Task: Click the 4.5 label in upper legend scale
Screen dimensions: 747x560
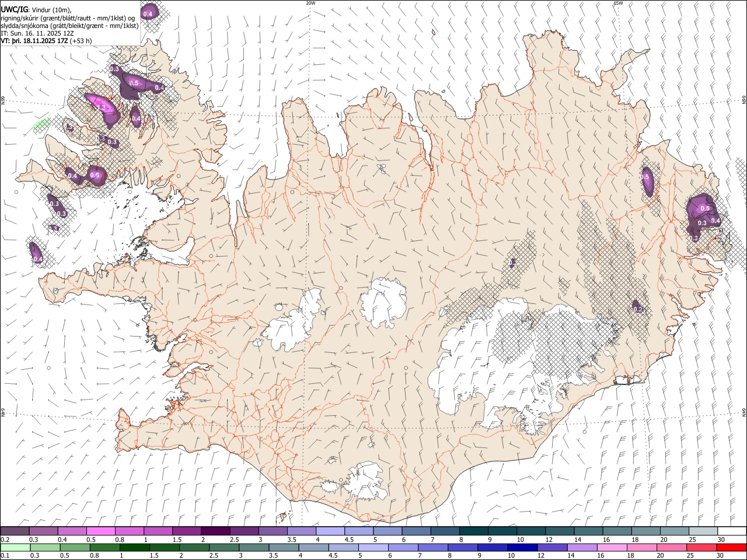Action: 349,540
